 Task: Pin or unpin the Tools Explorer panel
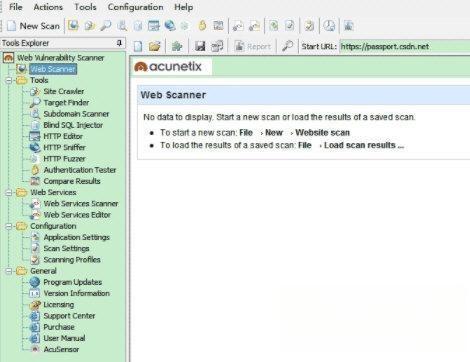(119, 43)
